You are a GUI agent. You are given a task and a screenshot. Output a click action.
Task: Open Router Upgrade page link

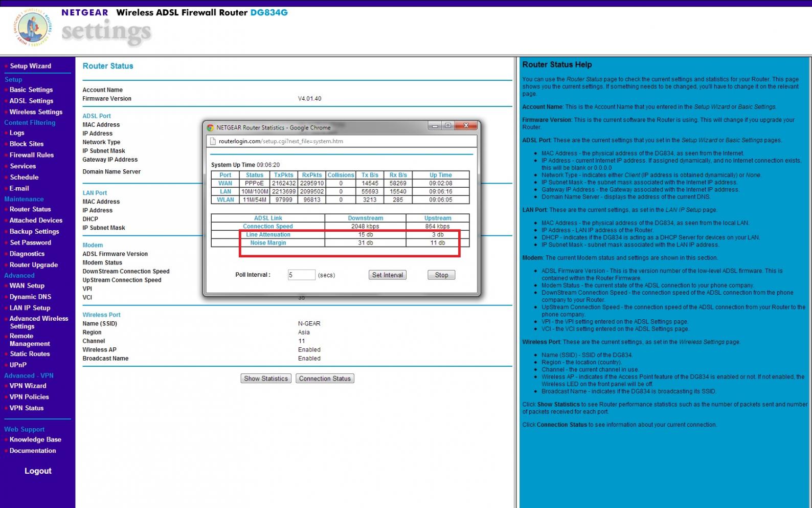[34, 265]
